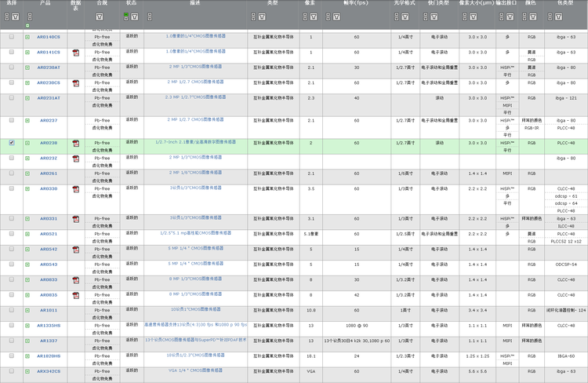Click the sort arrows under the 像素 header
588x383 pixels.
point(305,17)
